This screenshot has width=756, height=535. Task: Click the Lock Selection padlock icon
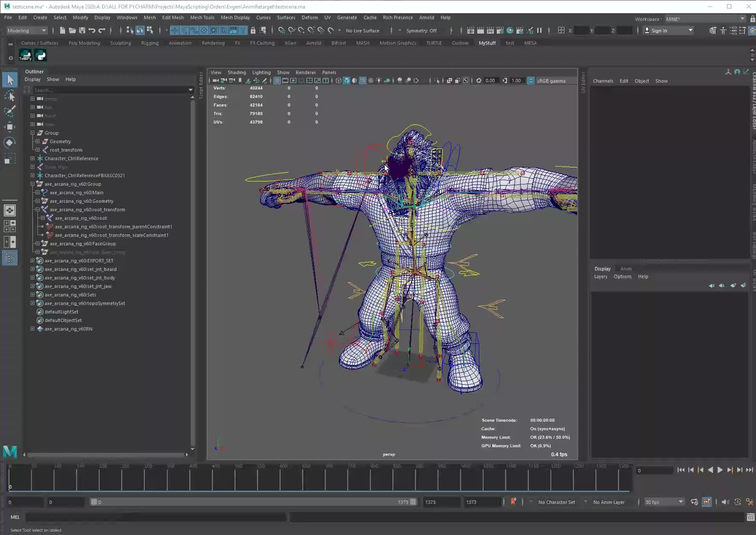point(253,30)
